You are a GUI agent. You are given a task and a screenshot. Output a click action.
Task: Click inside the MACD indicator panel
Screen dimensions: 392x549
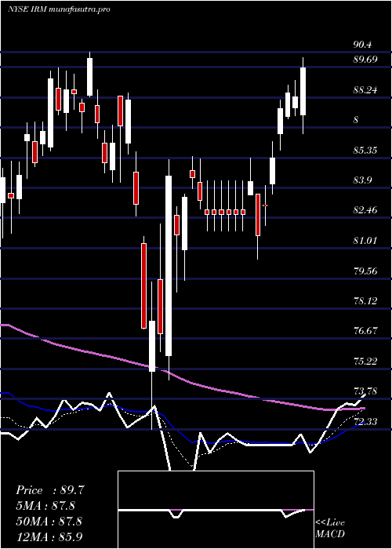pos(216,510)
